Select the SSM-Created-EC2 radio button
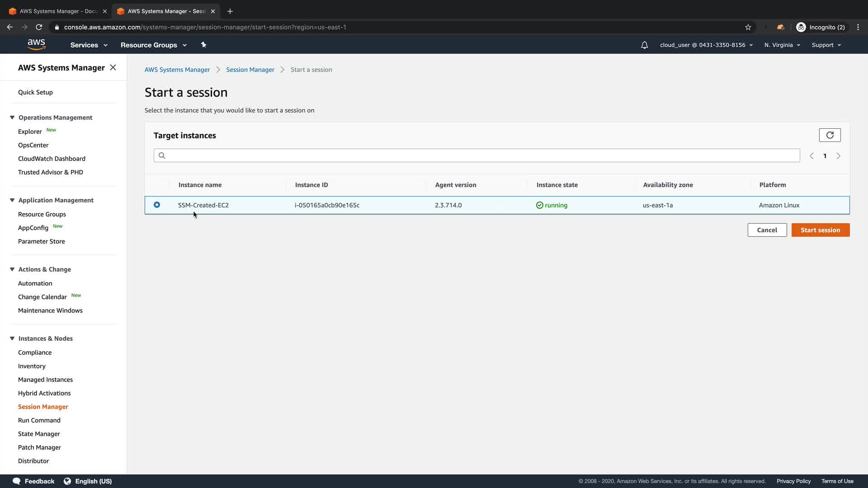 (x=157, y=205)
